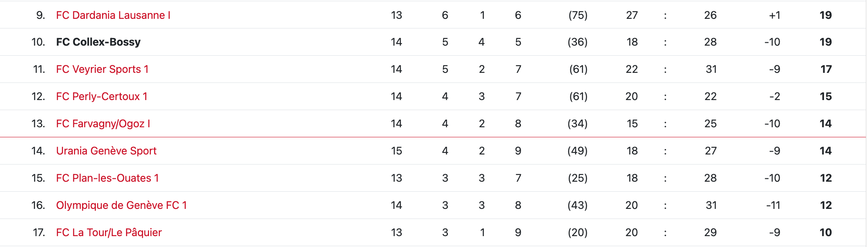Click rank number 14 of Urania Genève
This screenshot has width=868, height=247.
point(38,151)
